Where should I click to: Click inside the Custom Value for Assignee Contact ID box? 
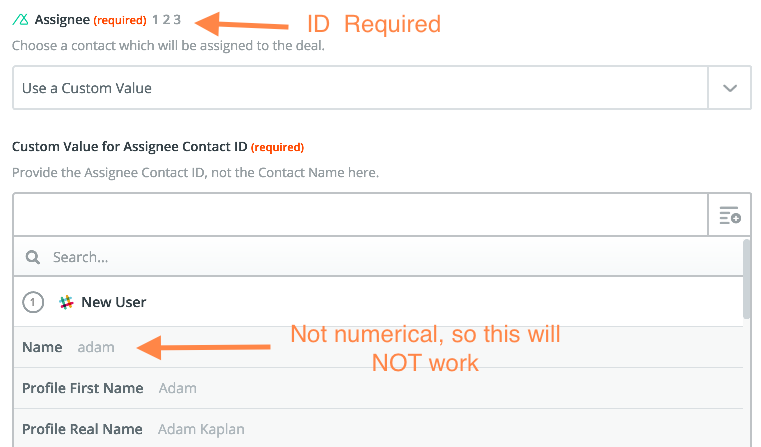coord(361,215)
